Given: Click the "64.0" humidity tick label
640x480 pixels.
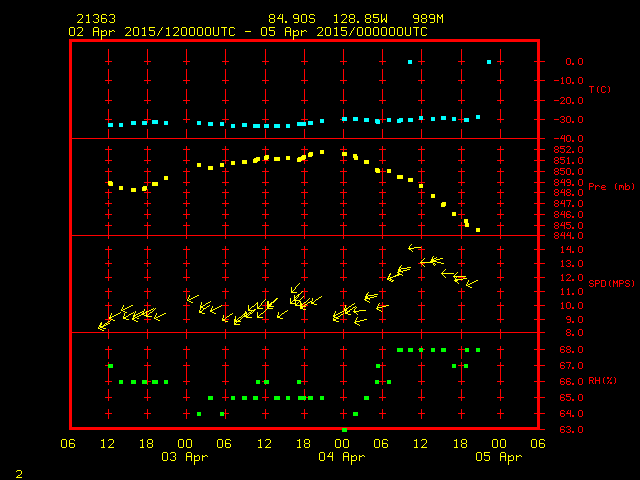Looking at the screenshot, I should point(571,414).
